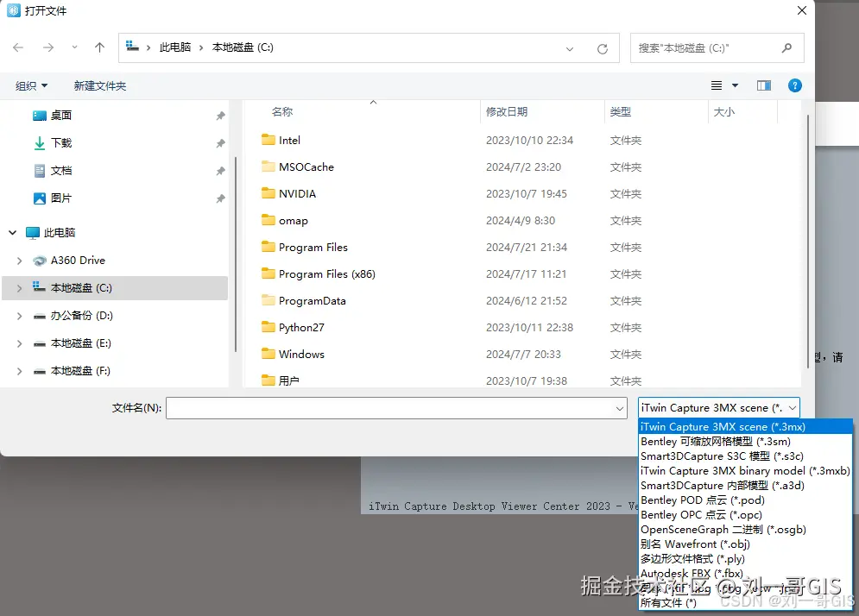Go forward using the right arrow
859x616 pixels.
pos(48,47)
